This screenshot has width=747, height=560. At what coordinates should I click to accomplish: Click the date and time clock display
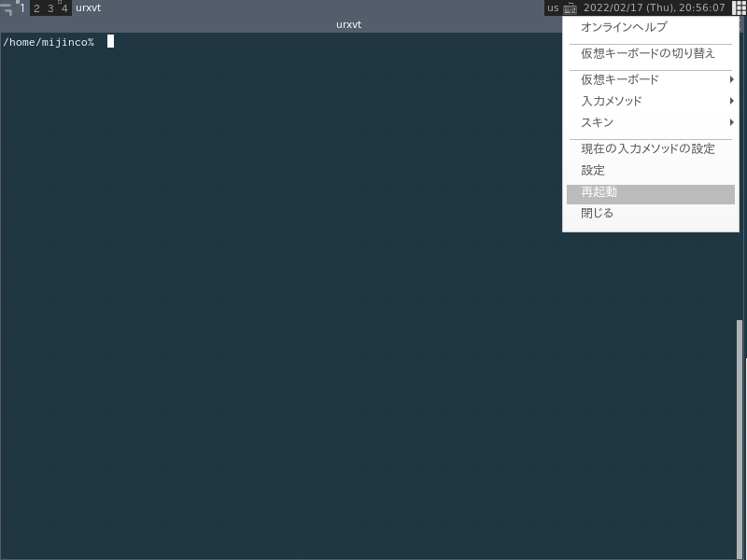pyautogui.click(x=654, y=8)
